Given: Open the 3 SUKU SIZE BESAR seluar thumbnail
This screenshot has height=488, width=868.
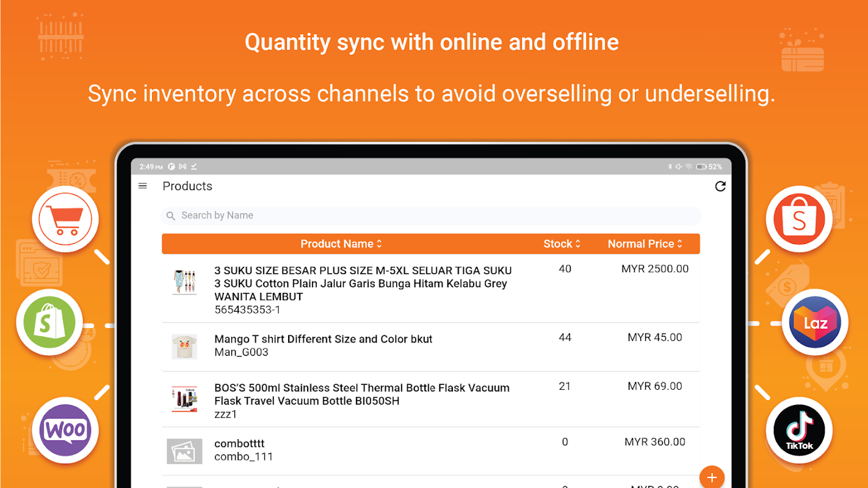Looking at the screenshot, I should click(x=184, y=282).
